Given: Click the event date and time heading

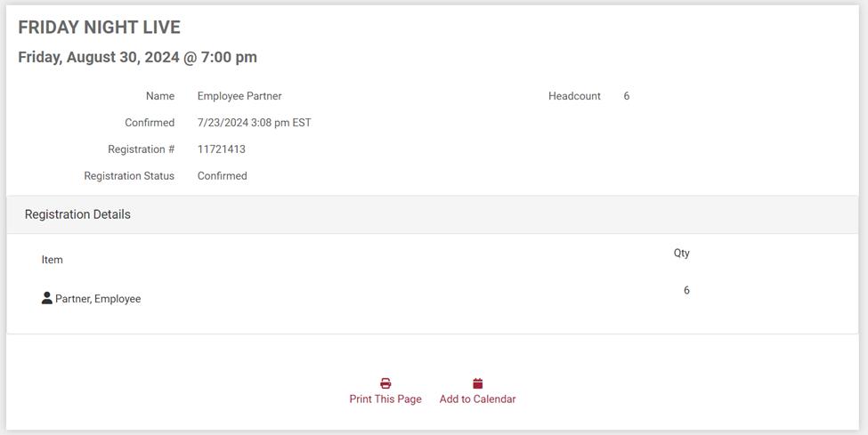Looking at the screenshot, I should [137, 57].
